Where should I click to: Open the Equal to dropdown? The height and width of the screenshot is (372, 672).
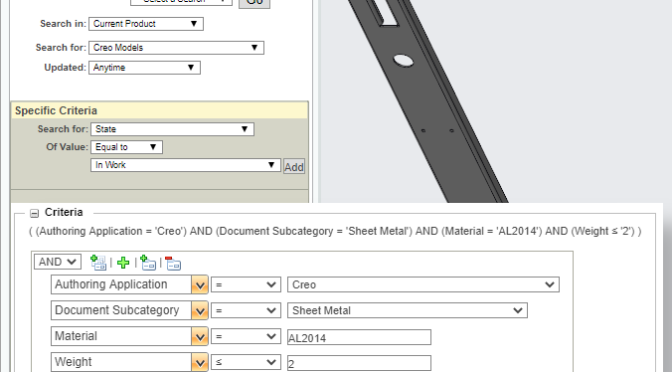tap(126, 147)
